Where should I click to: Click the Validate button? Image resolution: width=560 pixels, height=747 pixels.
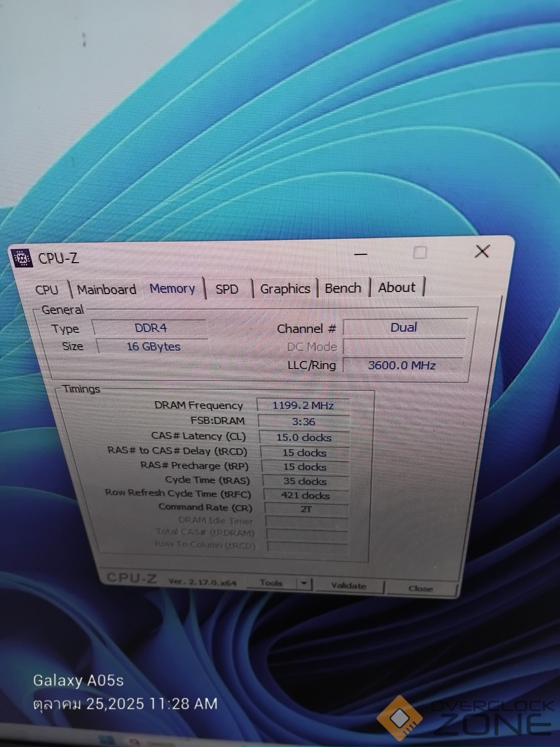point(349,586)
